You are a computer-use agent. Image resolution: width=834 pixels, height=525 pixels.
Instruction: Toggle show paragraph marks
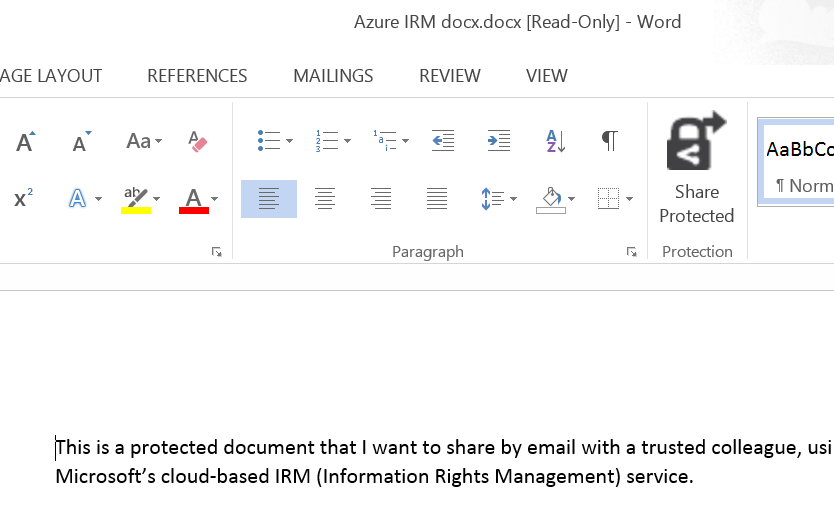pyautogui.click(x=610, y=141)
